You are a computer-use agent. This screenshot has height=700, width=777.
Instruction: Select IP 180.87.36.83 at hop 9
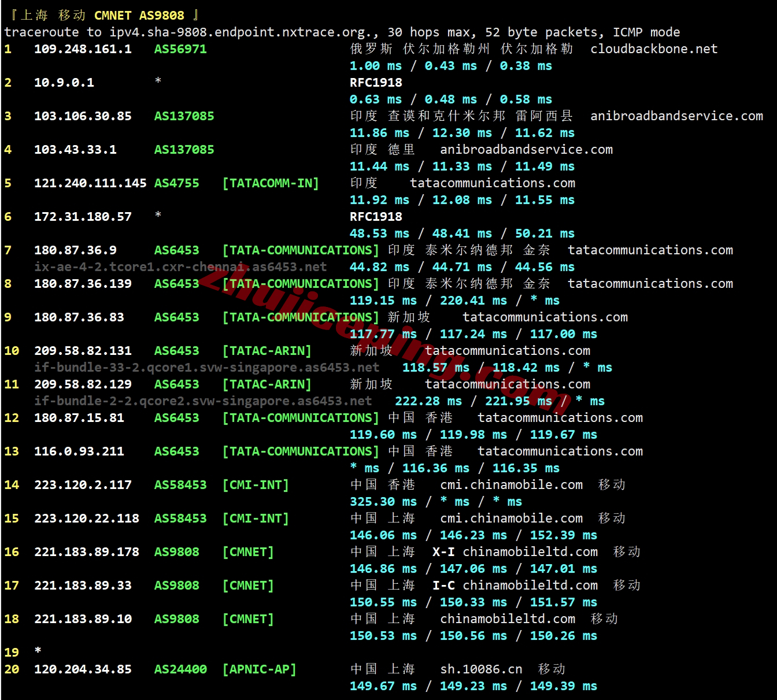click(x=79, y=317)
